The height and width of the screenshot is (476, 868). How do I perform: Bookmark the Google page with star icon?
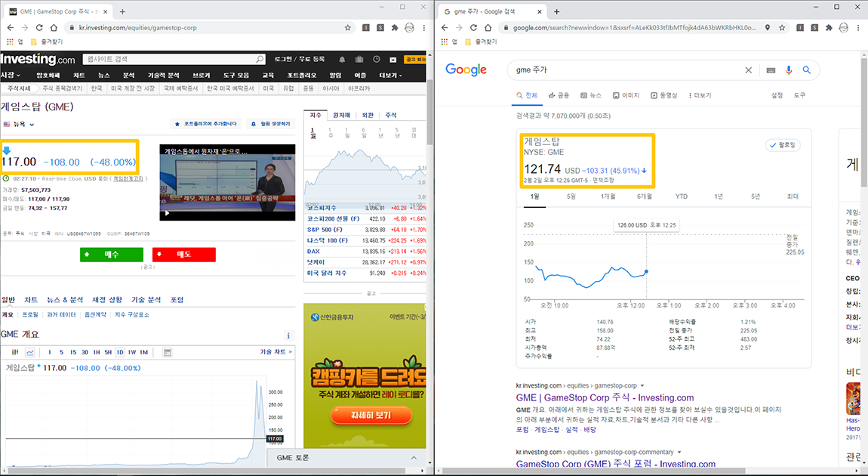pyautogui.click(x=782, y=28)
